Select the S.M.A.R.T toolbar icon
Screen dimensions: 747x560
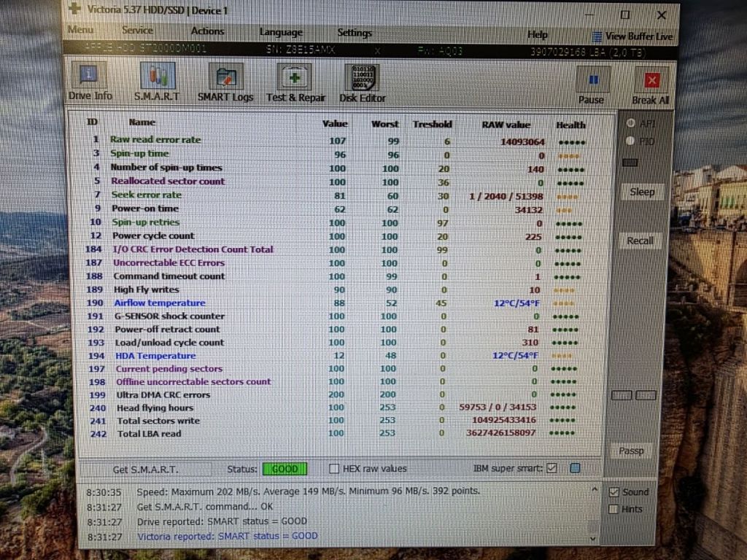158,82
